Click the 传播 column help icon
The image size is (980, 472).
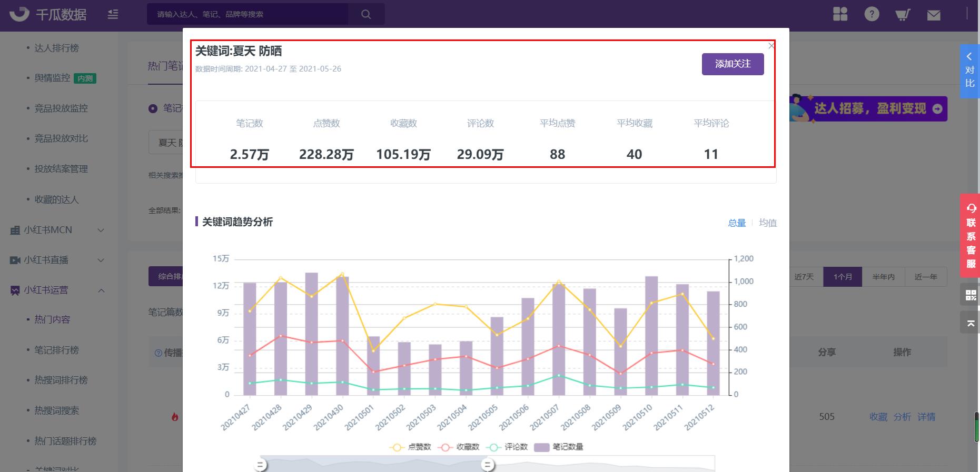tap(158, 353)
